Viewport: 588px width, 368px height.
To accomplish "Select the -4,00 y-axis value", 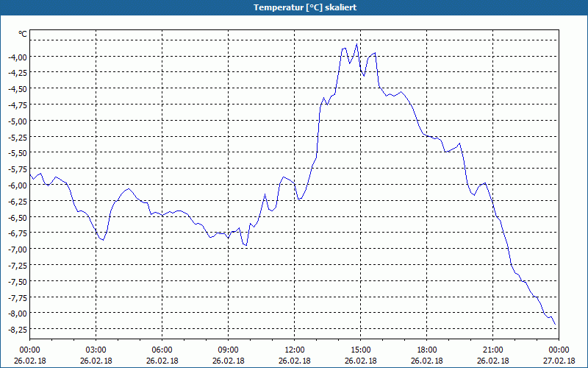I will coord(18,57).
